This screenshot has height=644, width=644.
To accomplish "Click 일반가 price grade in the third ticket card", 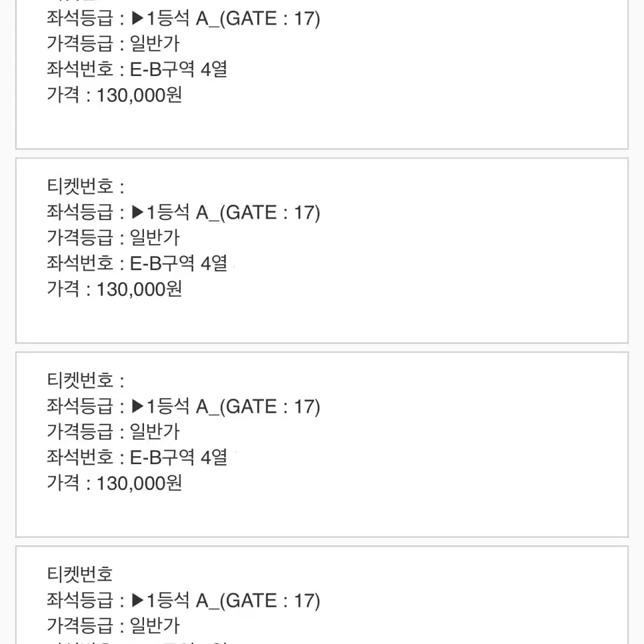I will (x=155, y=431).
